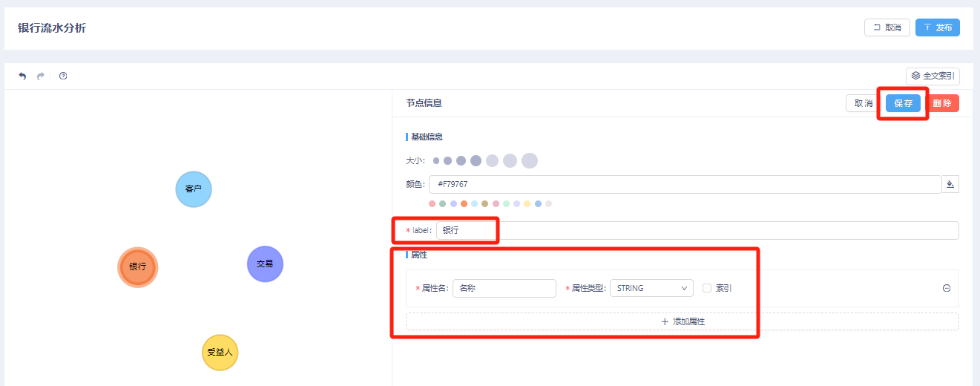Choose the smallest node size circle
This screenshot has width=980, height=386.
click(436, 160)
